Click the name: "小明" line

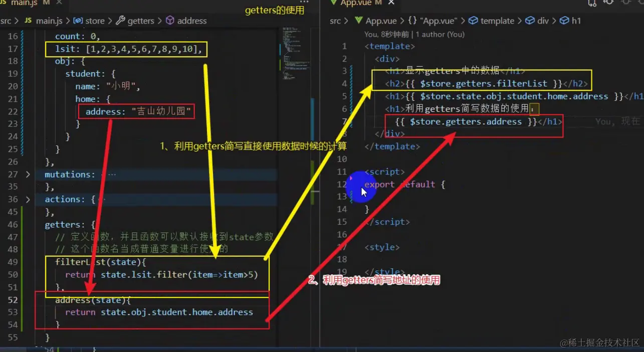[x=108, y=86]
